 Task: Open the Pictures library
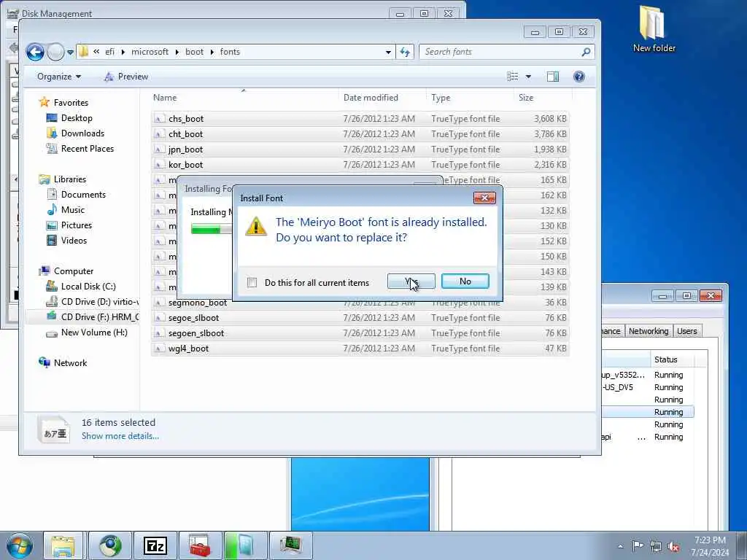click(76, 225)
